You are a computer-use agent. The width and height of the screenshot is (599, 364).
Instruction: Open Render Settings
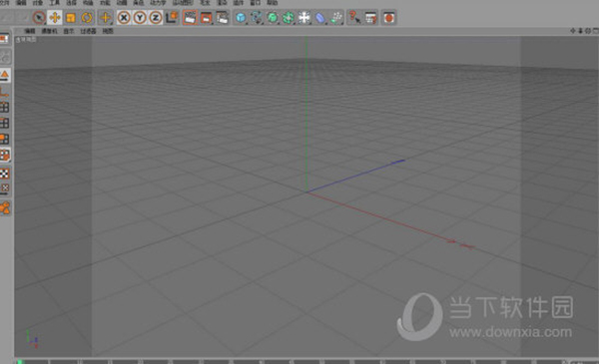click(x=223, y=18)
